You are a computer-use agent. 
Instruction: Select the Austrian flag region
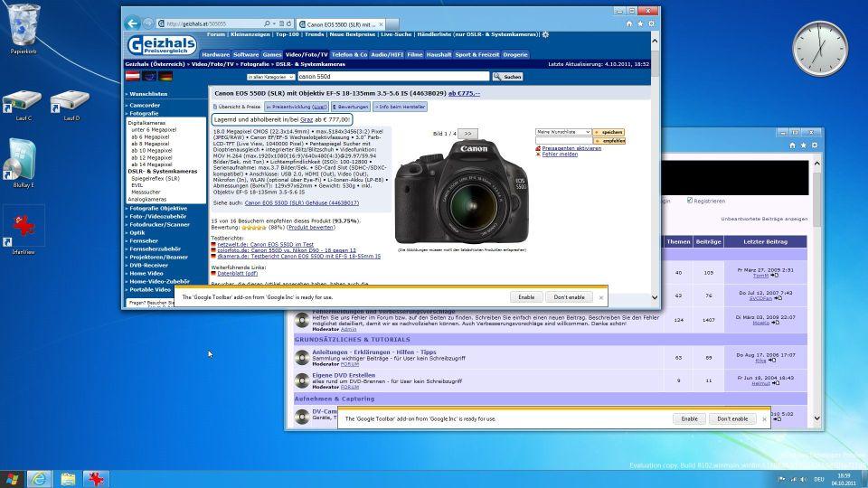pyautogui.click(x=132, y=76)
